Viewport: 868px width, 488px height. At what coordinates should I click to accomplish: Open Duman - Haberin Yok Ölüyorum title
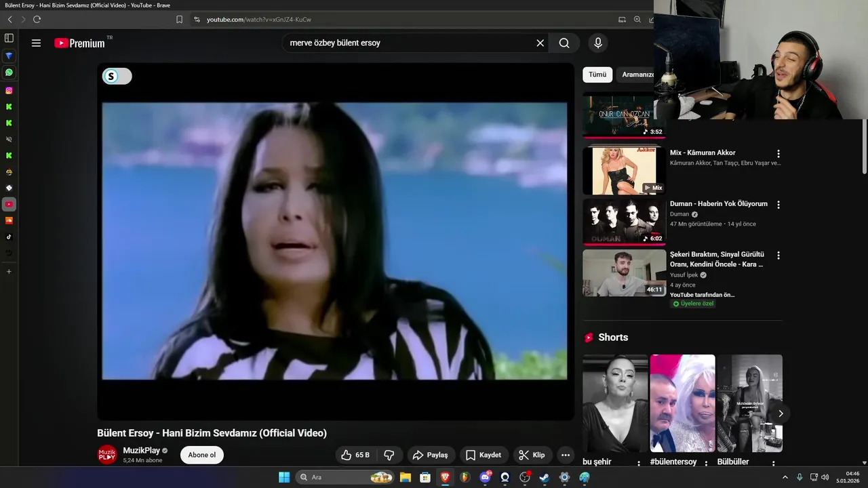click(x=719, y=204)
